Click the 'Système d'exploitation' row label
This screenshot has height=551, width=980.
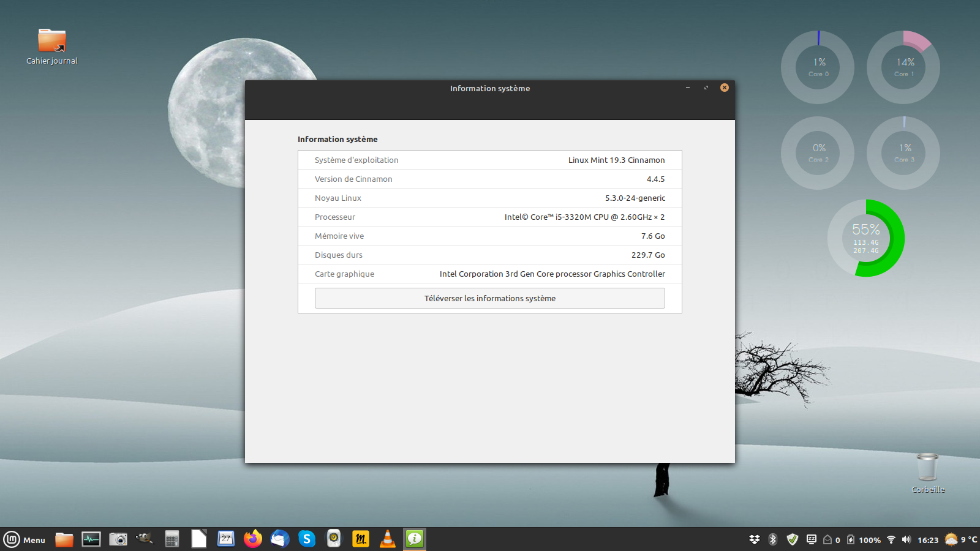click(356, 160)
